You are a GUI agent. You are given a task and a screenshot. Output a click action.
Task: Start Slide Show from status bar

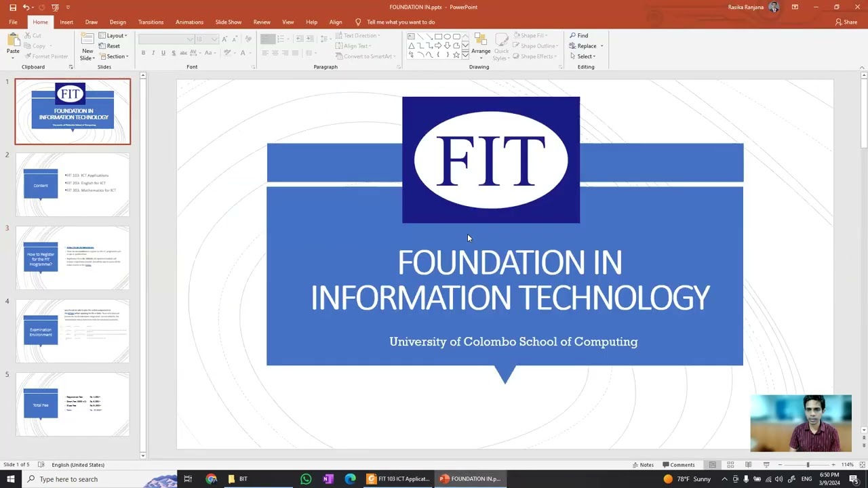point(766,465)
